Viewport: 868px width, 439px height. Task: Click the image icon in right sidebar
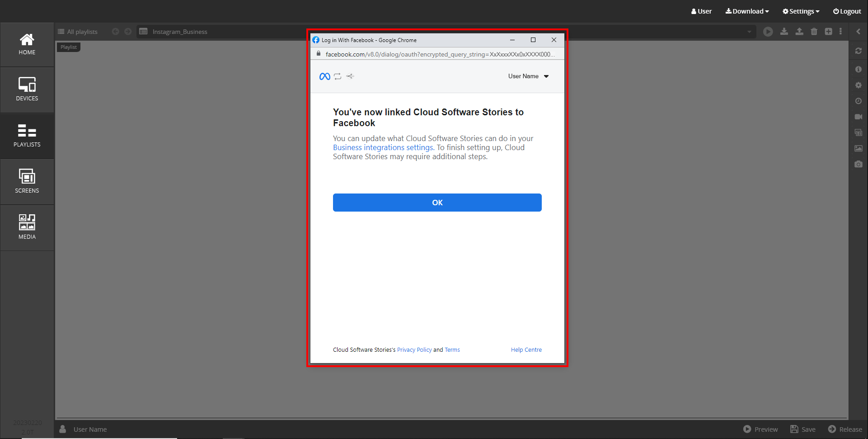(x=859, y=148)
